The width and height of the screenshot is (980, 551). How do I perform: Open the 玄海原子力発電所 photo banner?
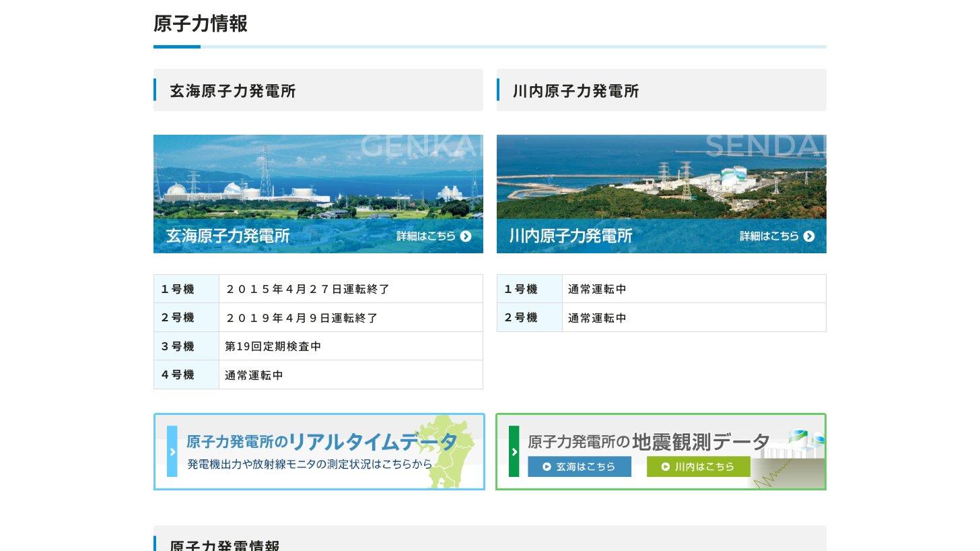[318, 194]
